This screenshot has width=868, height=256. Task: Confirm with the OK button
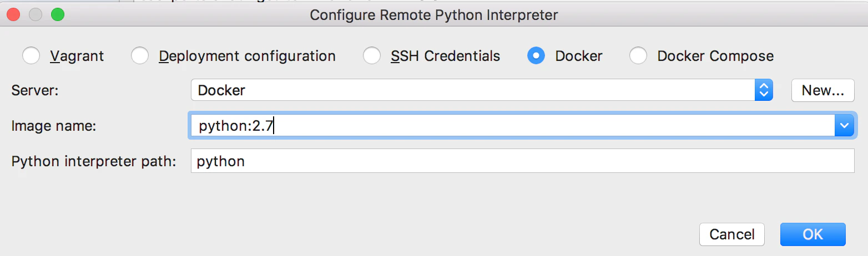coord(813,234)
